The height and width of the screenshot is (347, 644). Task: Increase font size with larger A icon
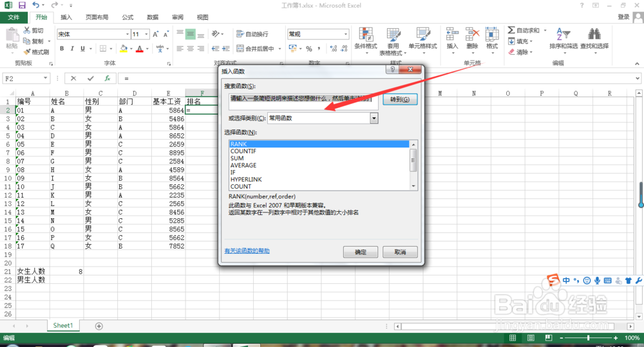[155, 34]
